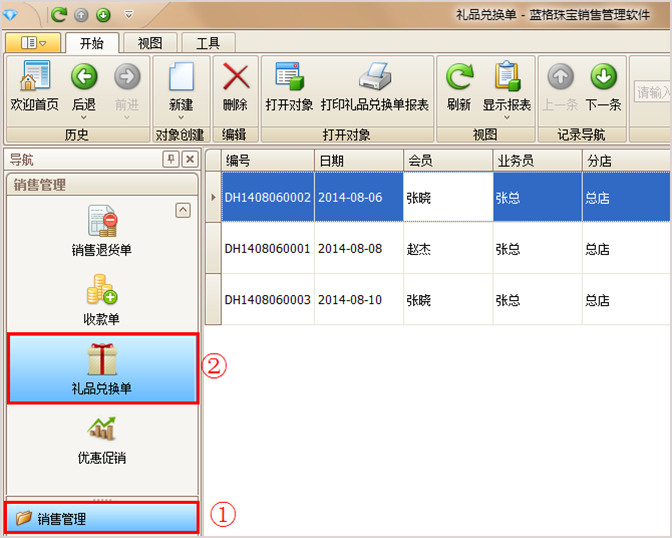This screenshot has width=672, height=538.
Task: Open quick access toolbar customize dropdown
Action: (x=129, y=15)
